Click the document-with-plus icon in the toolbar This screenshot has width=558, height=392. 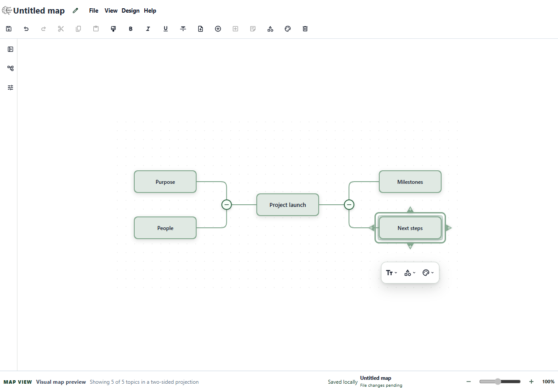pyautogui.click(x=201, y=29)
